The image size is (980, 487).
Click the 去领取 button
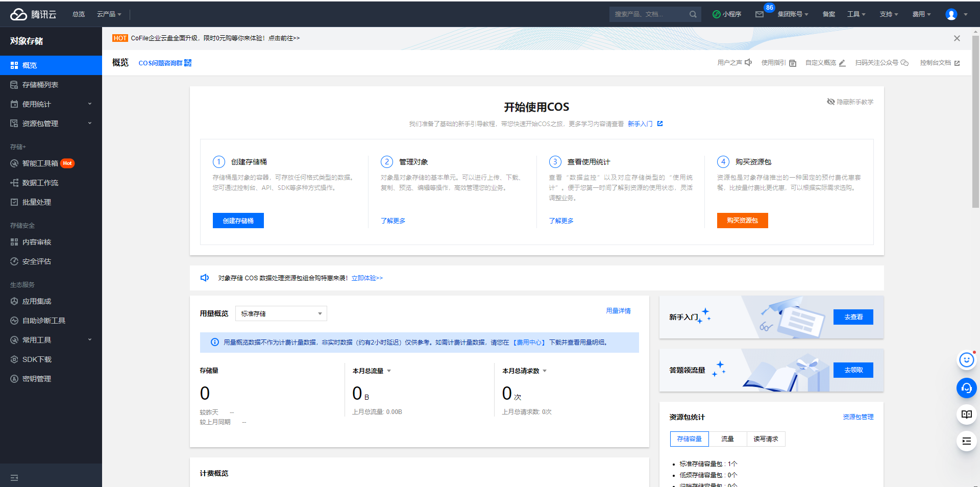point(853,370)
